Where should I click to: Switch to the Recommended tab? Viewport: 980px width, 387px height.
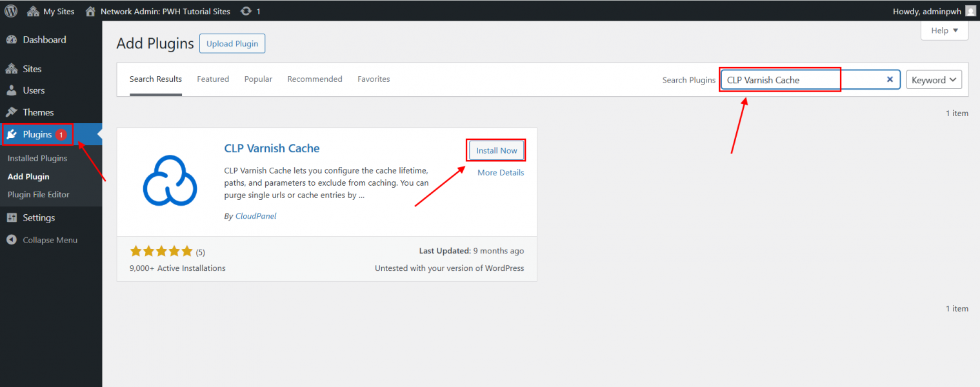315,79
